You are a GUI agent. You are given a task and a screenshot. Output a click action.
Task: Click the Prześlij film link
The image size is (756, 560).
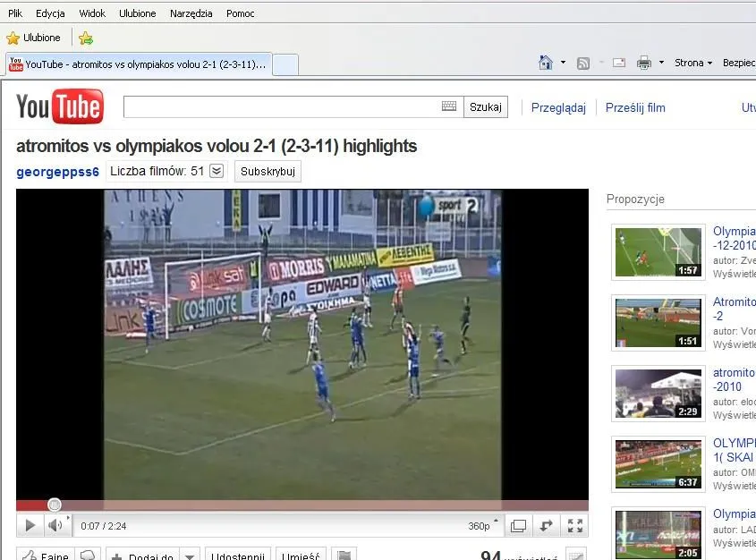pos(635,107)
